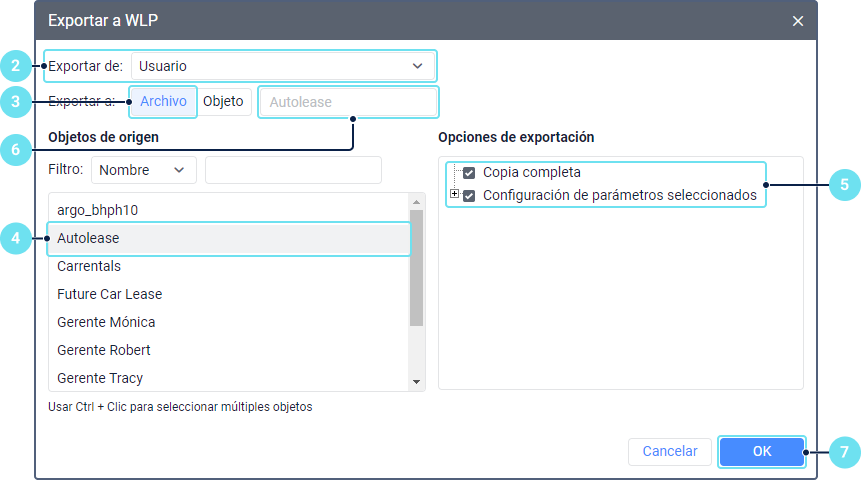Select the Archivo export option

163,101
